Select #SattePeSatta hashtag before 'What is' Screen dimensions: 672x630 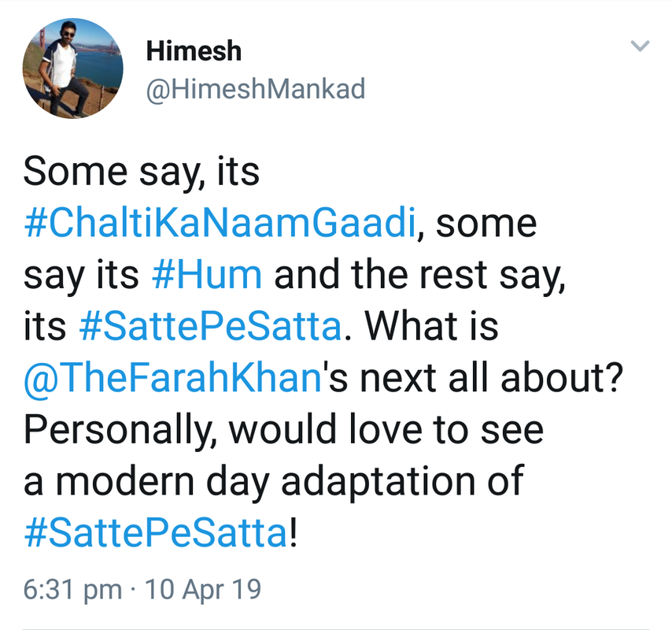tap(210, 326)
